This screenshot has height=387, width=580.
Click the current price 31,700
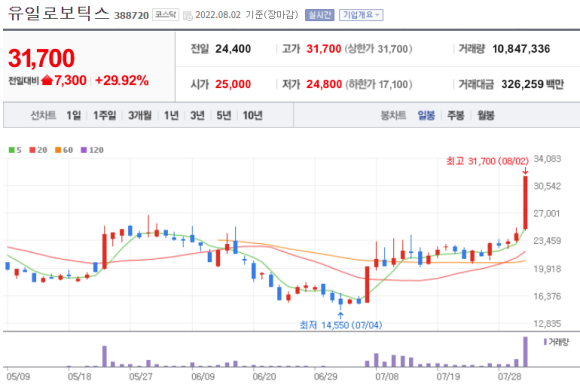41,58
